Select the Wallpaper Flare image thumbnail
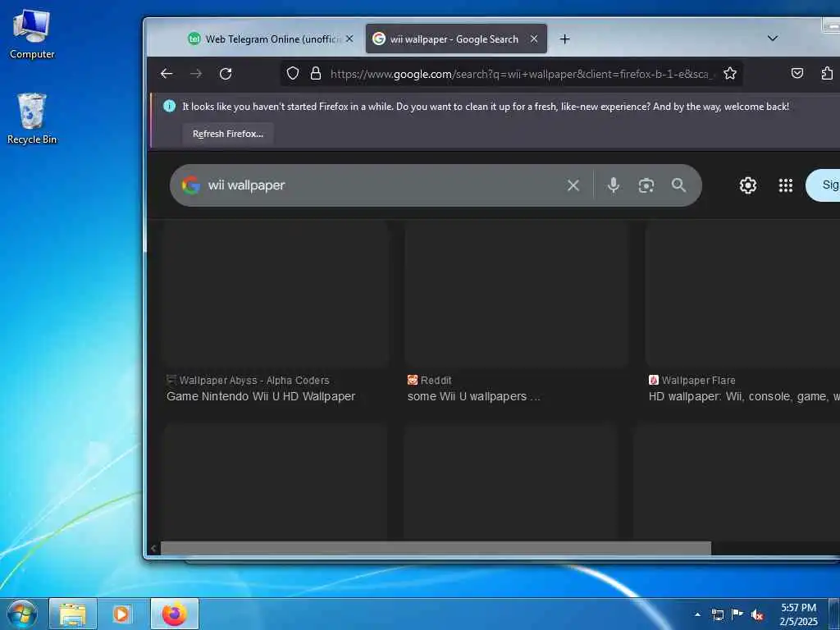This screenshot has width=840, height=630. click(742, 294)
